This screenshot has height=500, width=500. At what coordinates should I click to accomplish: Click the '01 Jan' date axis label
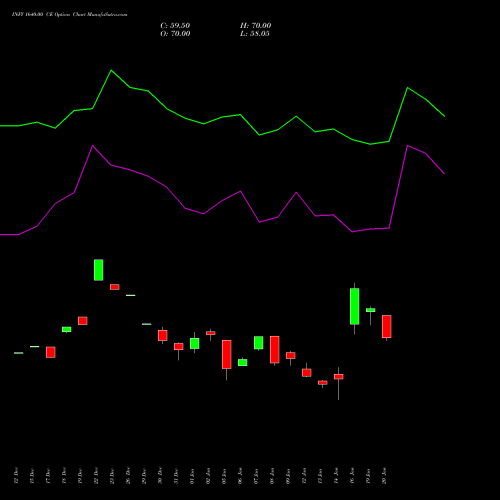pos(192,476)
